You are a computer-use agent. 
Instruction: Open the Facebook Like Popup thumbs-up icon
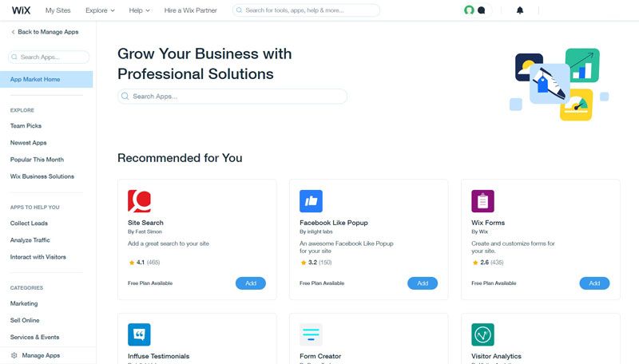[x=311, y=201]
